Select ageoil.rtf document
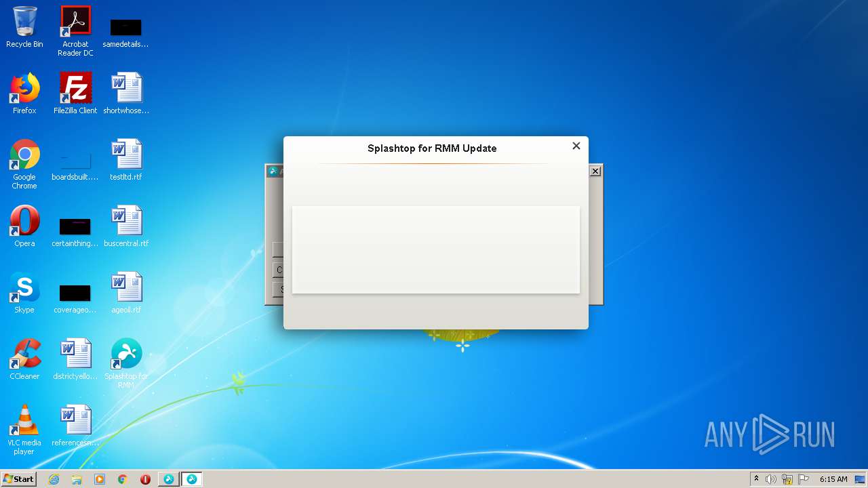Screen dimensions: 868x488 [126, 293]
